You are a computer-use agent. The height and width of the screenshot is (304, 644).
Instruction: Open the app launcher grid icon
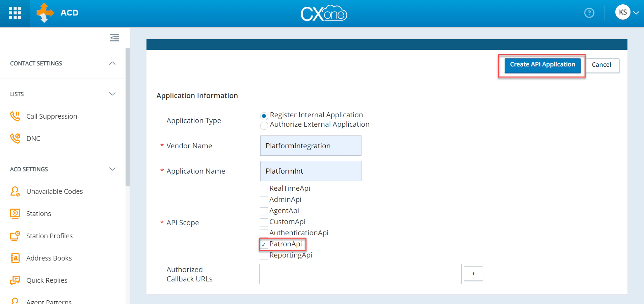[x=15, y=13]
